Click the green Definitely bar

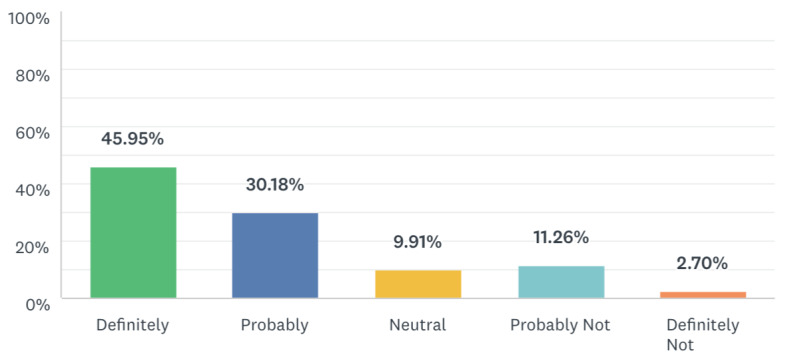pyautogui.click(x=133, y=233)
